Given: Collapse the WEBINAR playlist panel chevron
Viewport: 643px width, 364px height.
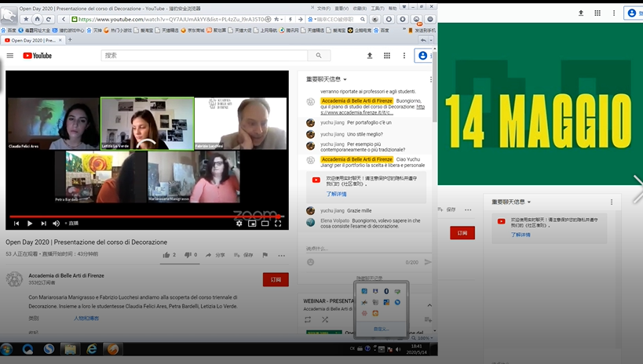Looking at the screenshot, I should pyautogui.click(x=429, y=305).
